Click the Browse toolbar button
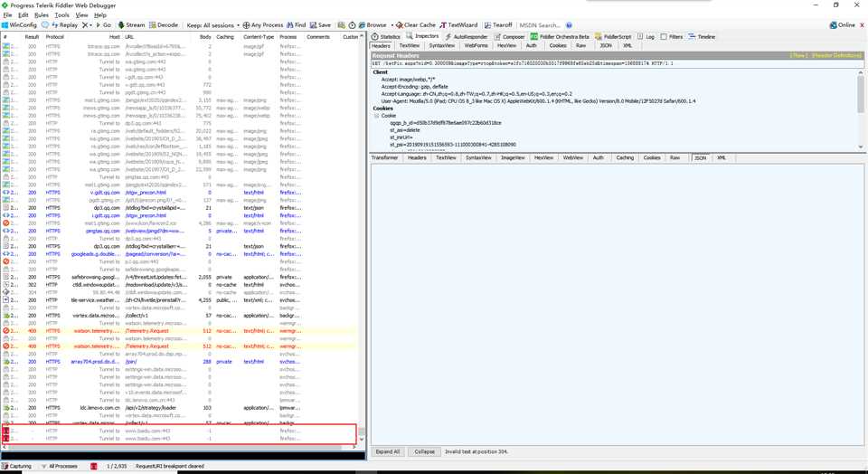The image size is (868, 474). [x=373, y=25]
